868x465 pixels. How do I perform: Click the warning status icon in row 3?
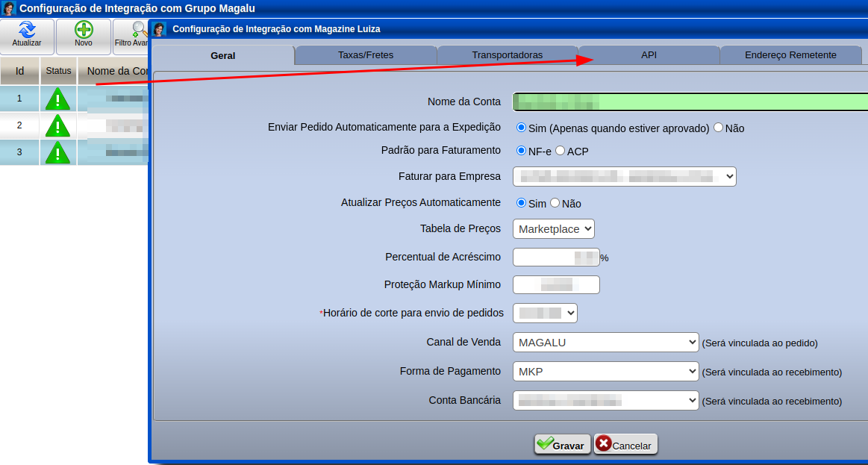click(x=57, y=152)
